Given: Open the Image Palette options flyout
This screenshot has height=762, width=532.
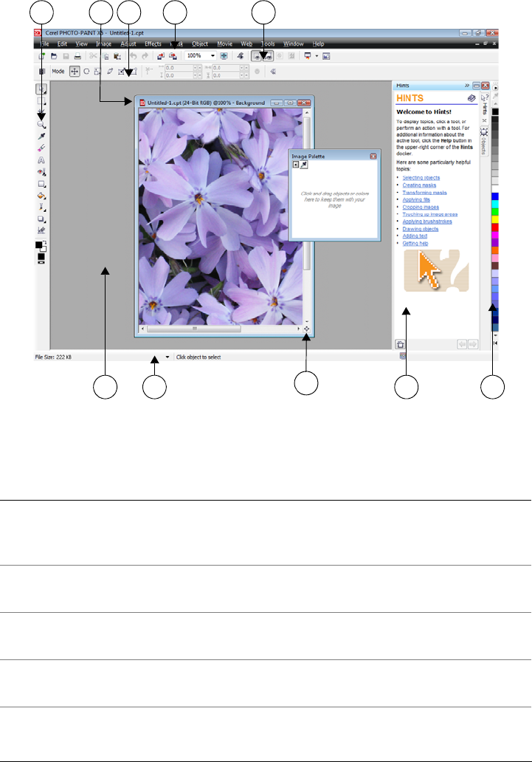Looking at the screenshot, I should (295, 165).
